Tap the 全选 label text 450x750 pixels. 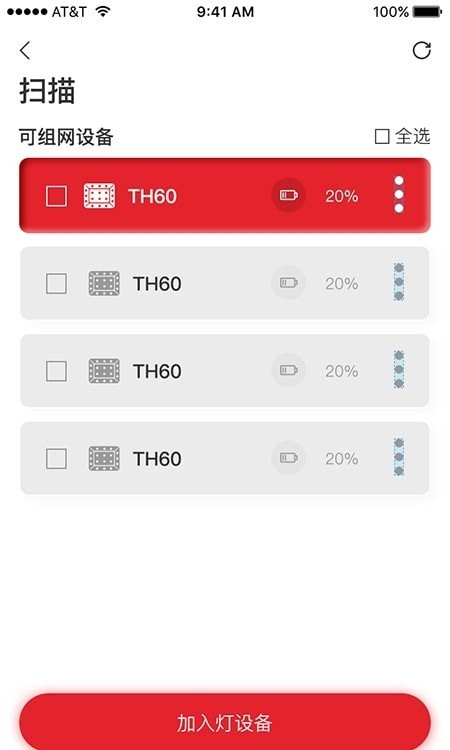click(x=412, y=136)
